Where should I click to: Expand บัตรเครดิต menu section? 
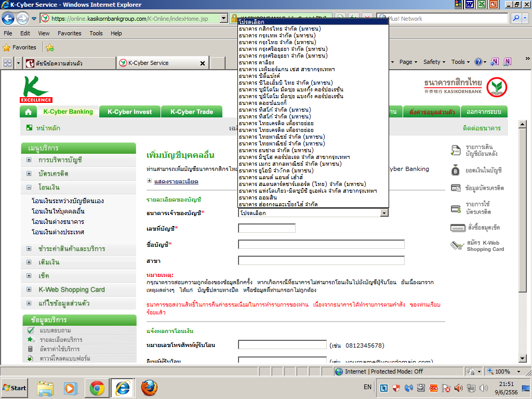click(x=29, y=174)
